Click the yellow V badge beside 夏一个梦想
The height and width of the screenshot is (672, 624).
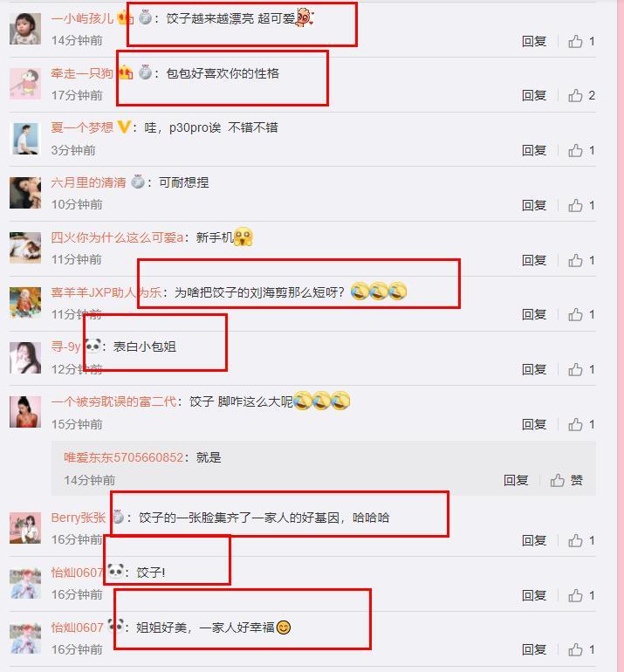click(x=123, y=127)
